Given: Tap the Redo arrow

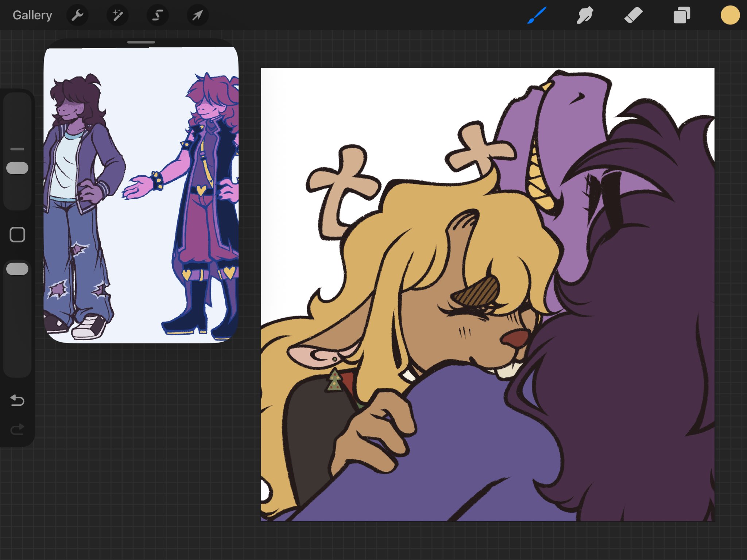Looking at the screenshot, I should (x=17, y=429).
